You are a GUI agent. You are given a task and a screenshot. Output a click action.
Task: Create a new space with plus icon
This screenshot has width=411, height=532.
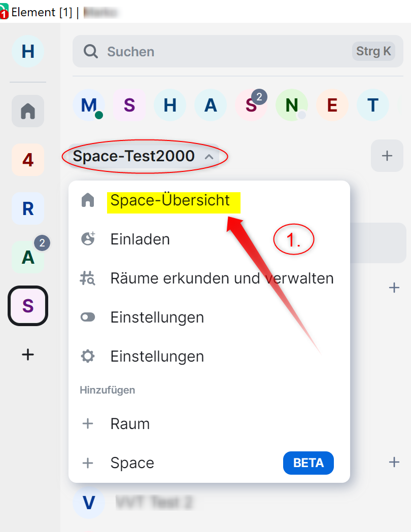pos(28,354)
